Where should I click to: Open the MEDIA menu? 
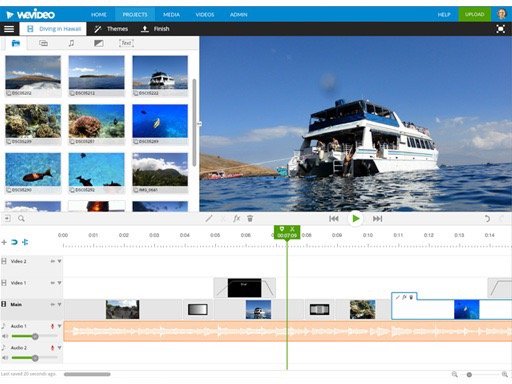171,15
